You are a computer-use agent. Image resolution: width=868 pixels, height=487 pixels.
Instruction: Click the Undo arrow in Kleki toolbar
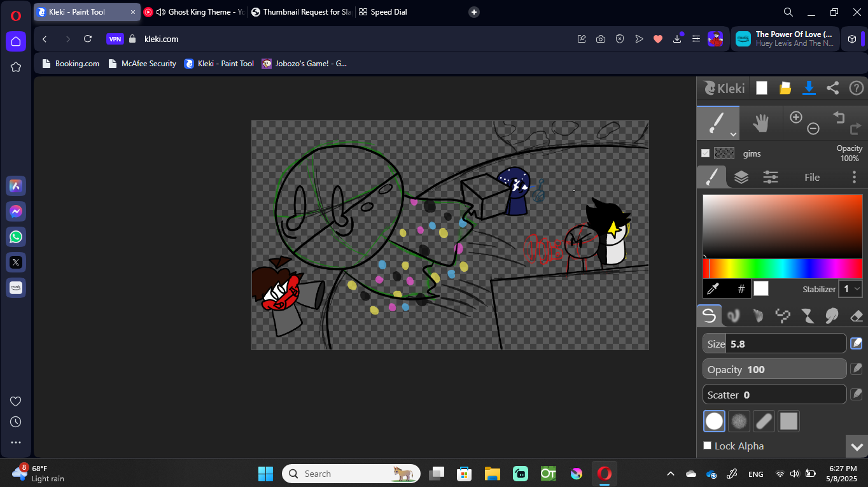pos(838,117)
